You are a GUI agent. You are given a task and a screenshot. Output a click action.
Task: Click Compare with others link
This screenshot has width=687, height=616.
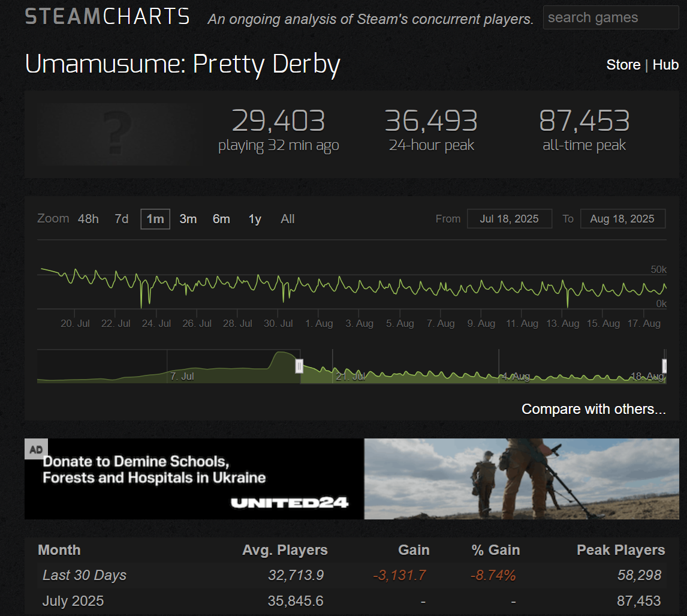pyautogui.click(x=593, y=409)
